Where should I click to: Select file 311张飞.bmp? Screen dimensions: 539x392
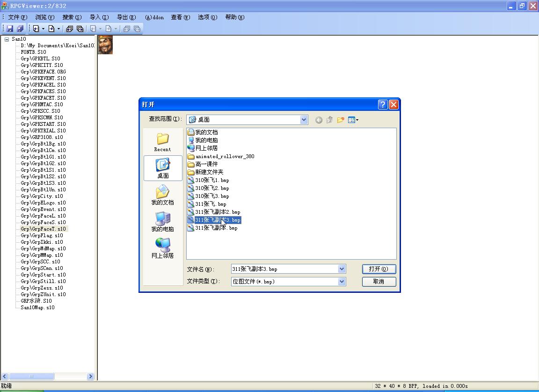click(207, 204)
